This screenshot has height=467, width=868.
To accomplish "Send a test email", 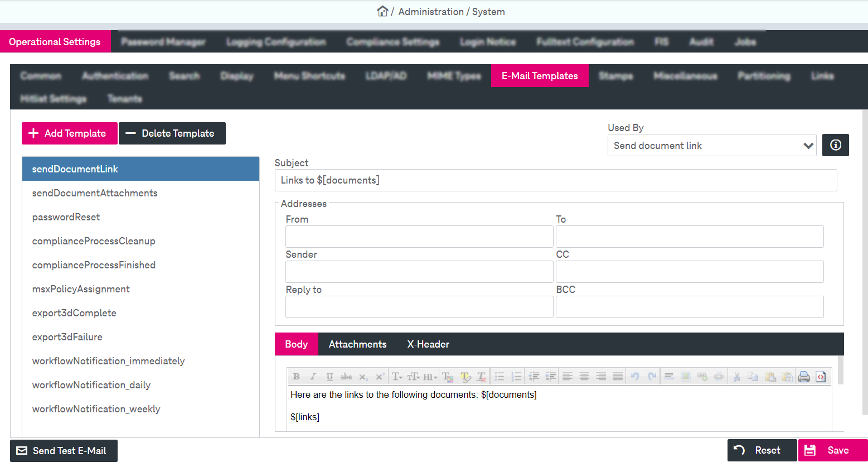I will click(63, 450).
